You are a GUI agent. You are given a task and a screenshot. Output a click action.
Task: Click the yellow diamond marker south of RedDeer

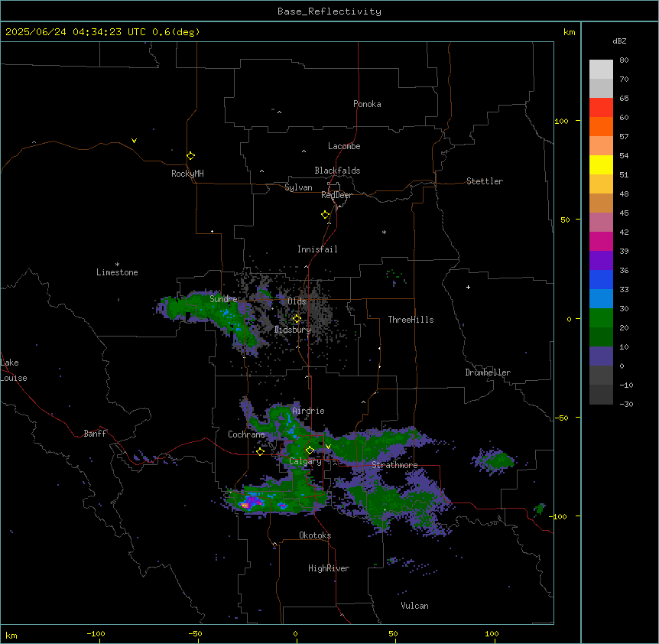[x=325, y=215]
